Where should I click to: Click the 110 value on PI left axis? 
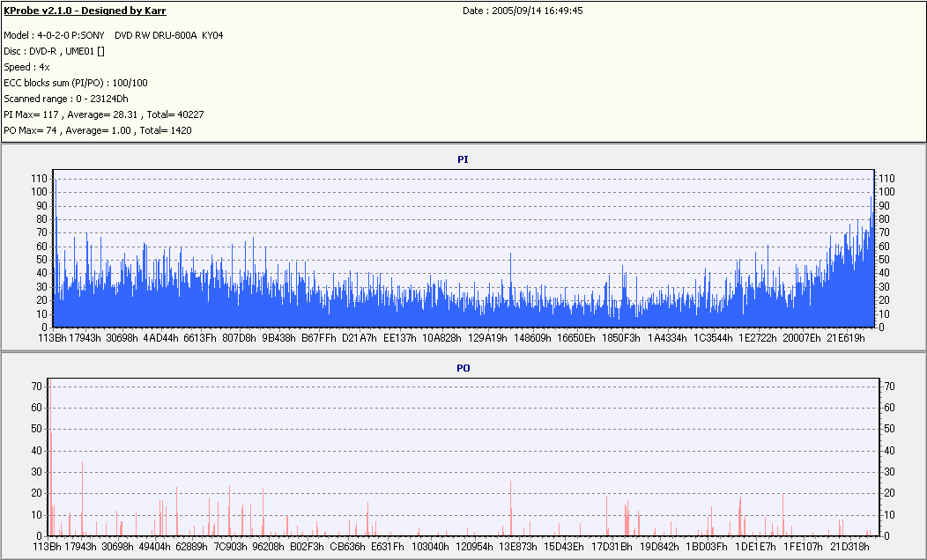point(38,178)
